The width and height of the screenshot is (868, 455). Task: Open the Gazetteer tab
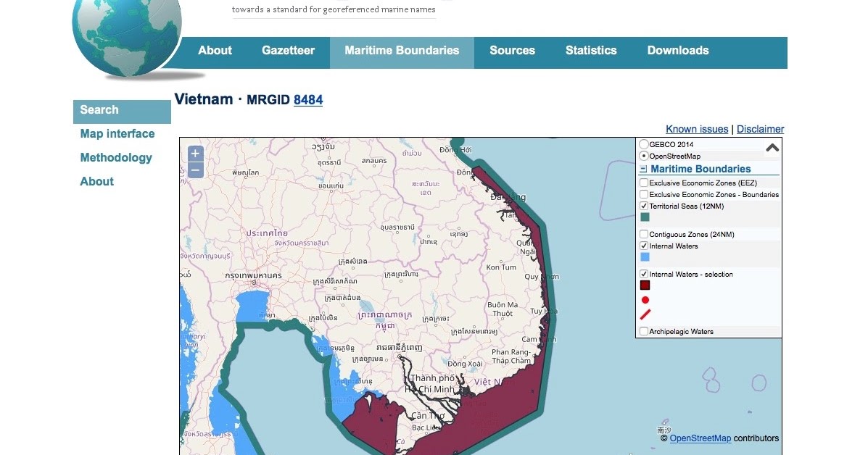[288, 50]
